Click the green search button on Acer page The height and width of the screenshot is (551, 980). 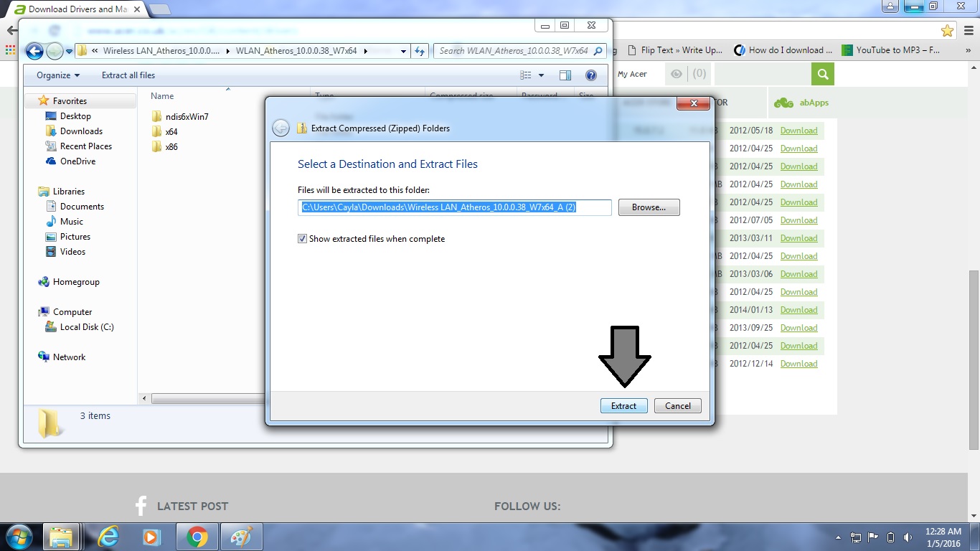(823, 74)
